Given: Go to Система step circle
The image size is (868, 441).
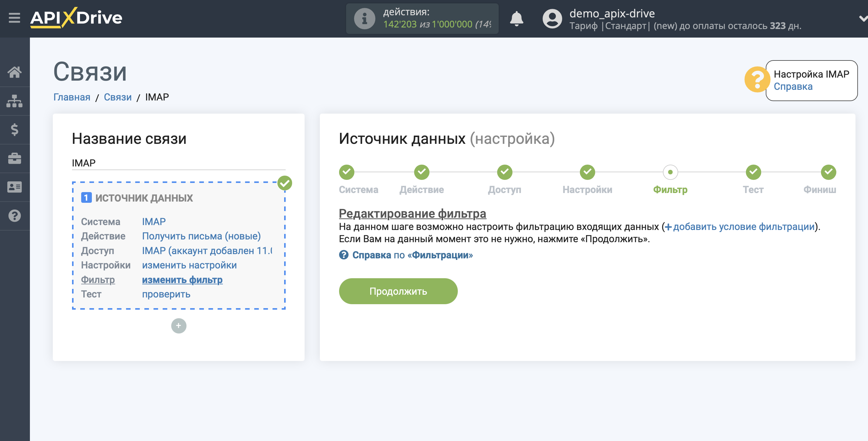Looking at the screenshot, I should [x=346, y=172].
